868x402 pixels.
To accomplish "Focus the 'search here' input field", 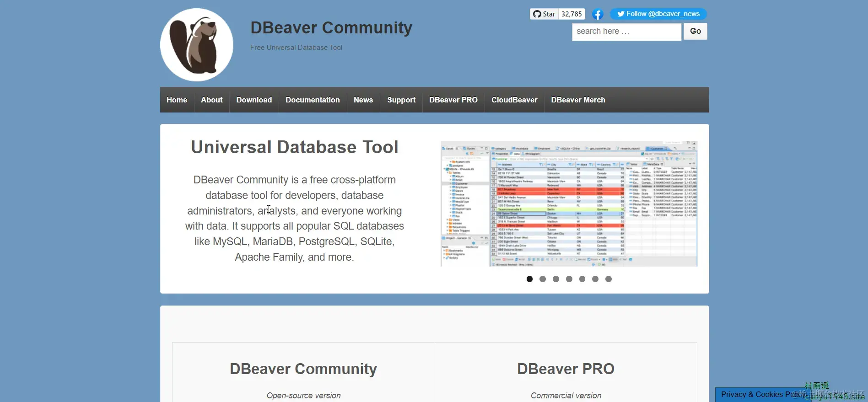I will pyautogui.click(x=626, y=31).
